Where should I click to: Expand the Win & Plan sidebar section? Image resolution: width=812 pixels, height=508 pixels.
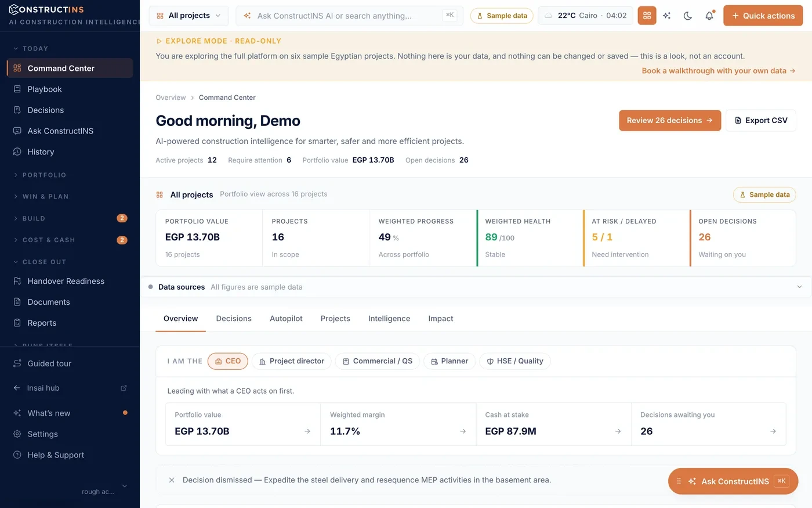coord(70,196)
